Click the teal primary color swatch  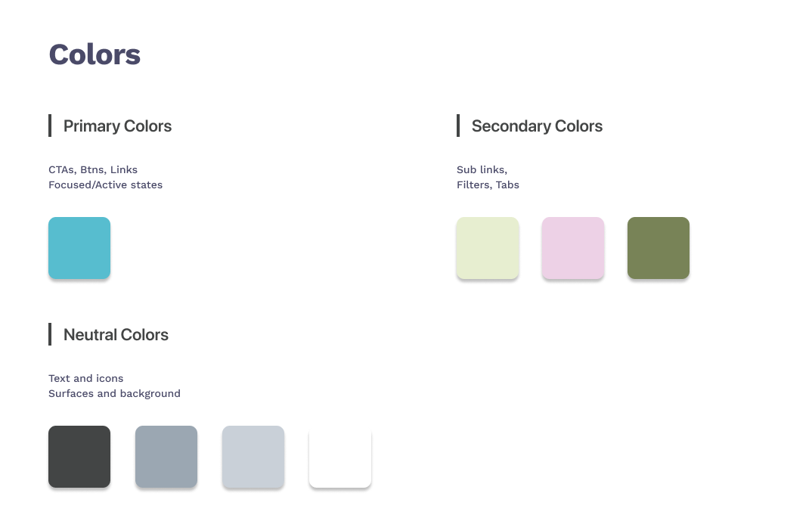click(x=79, y=248)
